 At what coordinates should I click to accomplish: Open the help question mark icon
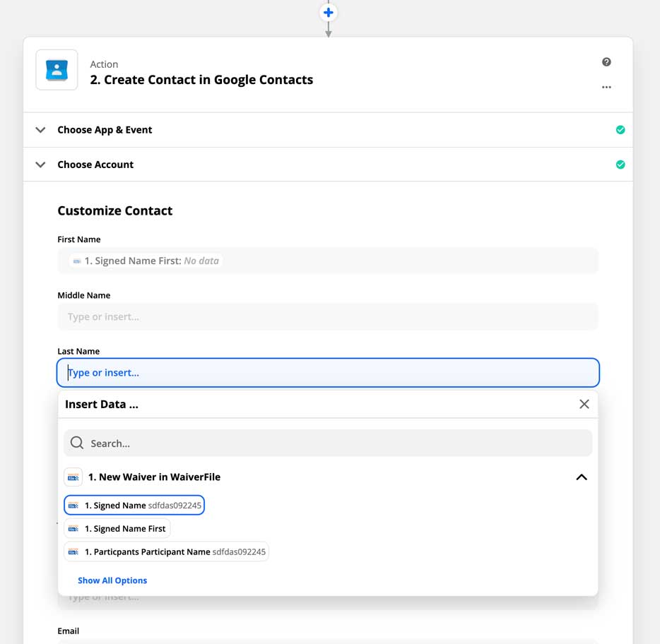(606, 61)
